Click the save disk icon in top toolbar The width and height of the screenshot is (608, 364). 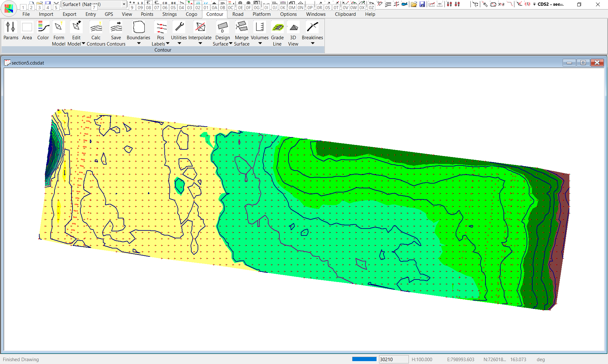[x=422, y=4]
